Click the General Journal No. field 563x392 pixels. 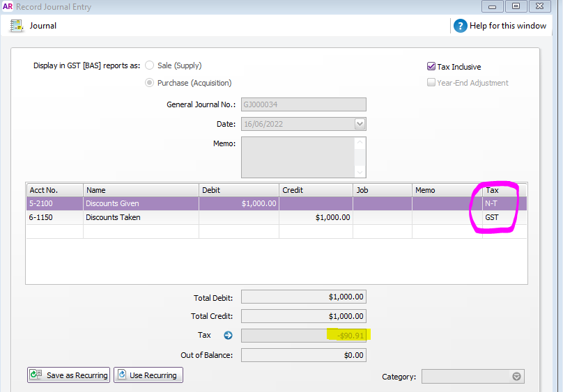click(x=303, y=105)
